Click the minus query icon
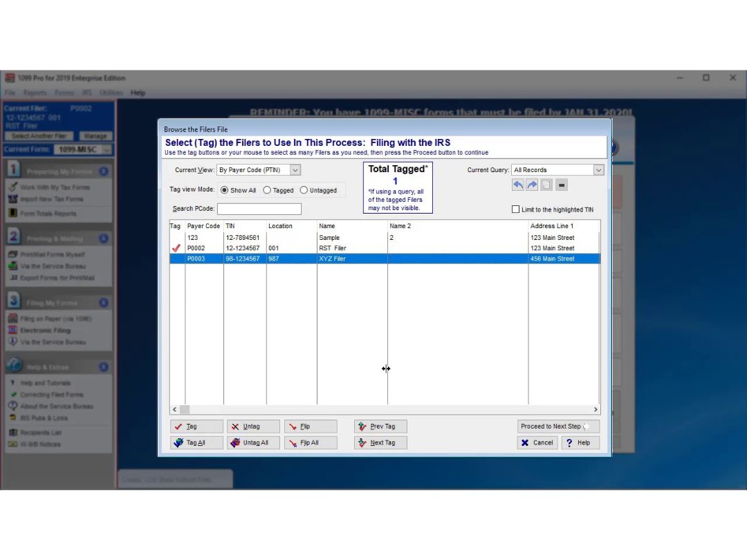This screenshot has width=747, height=560. pyautogui.click(x=562, y=185)
